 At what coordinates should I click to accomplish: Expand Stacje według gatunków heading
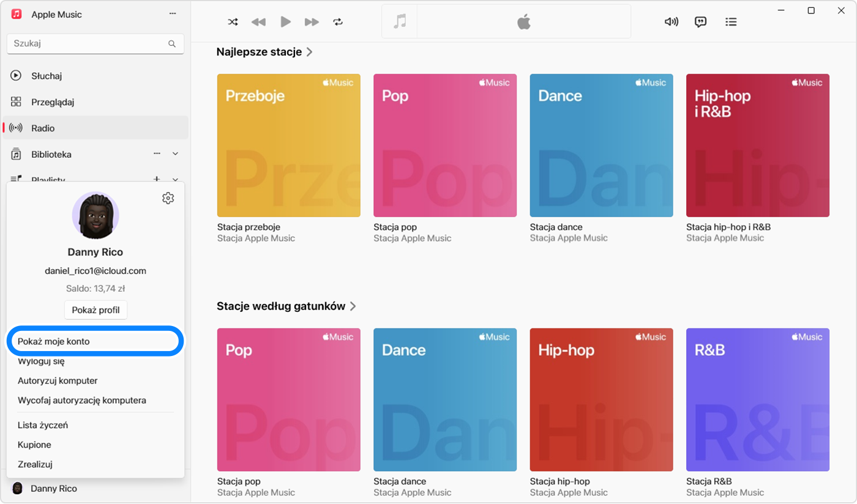tap(286, 306)
